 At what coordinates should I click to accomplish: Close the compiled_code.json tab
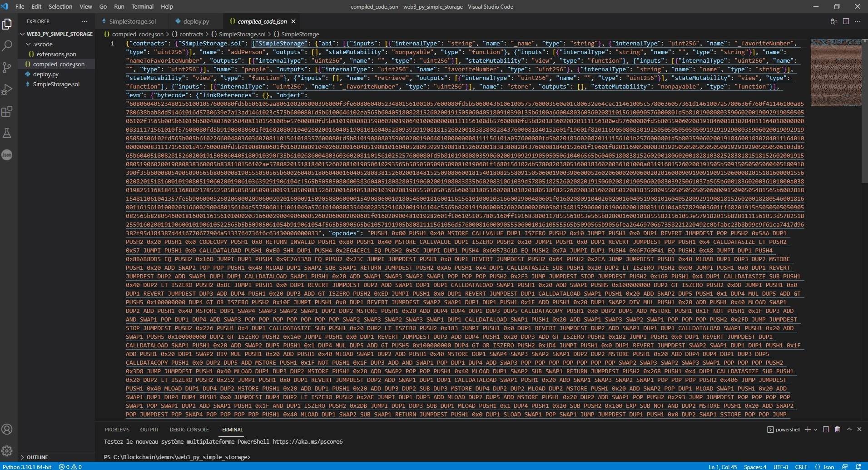[293, 21]
